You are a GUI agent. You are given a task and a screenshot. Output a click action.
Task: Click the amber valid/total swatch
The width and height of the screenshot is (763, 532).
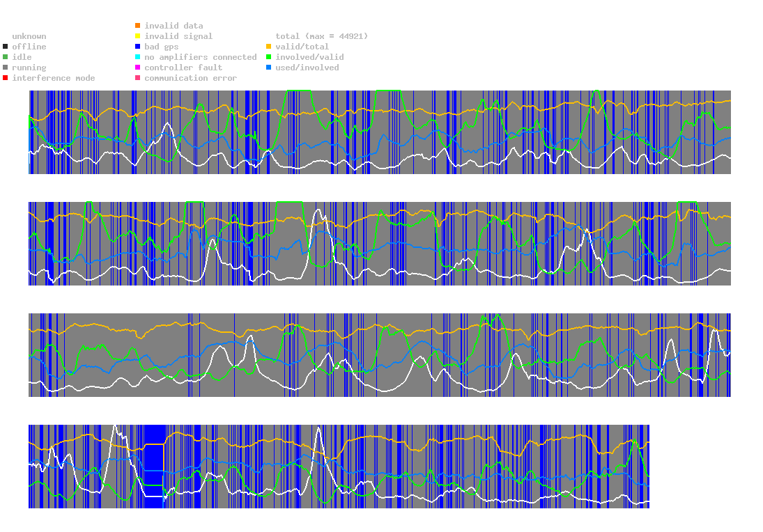[x=268, y=47]
